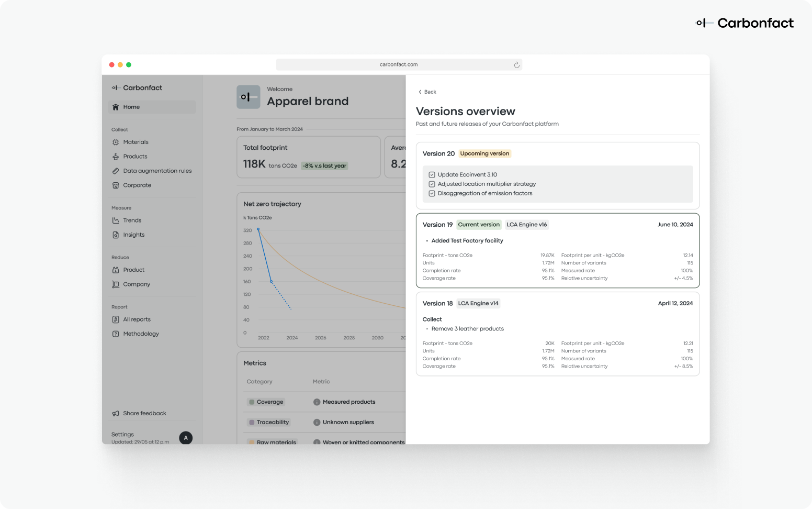Click the info icon beside Measured products
The image size is (812, 509).
click(317, 402)
